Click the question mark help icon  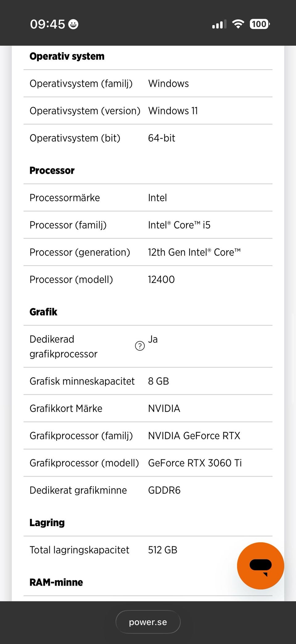coord(140,346)
